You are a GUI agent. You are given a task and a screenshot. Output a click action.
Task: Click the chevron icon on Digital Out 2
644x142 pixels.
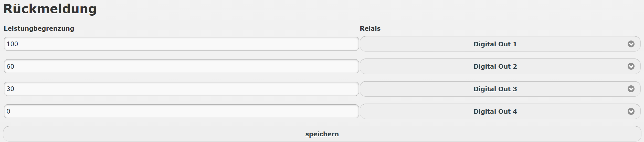tap(631, 66)
